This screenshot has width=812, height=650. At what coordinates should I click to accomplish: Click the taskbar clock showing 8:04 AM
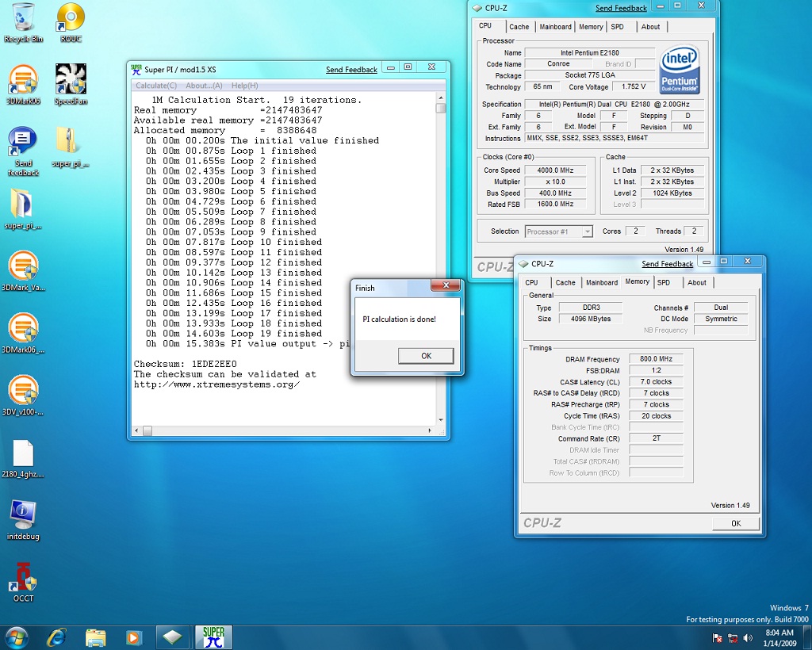pyautogui.click(x=779, y=637)
